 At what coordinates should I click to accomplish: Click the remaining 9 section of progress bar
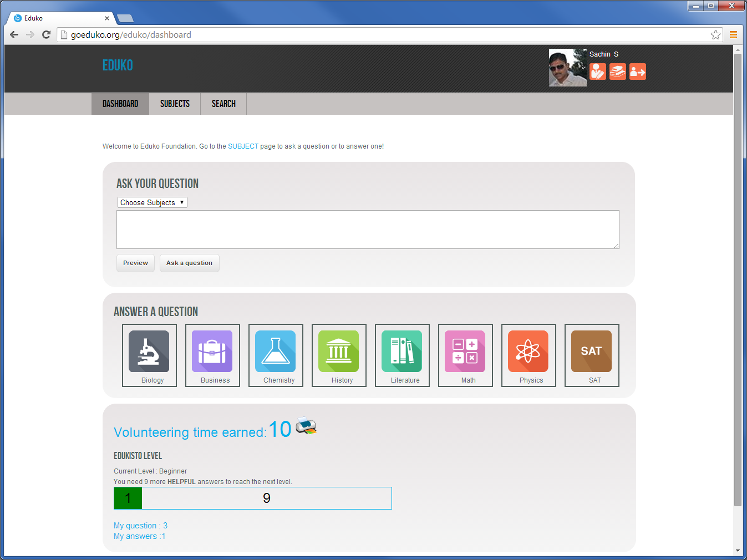click(x=267, y=498)
